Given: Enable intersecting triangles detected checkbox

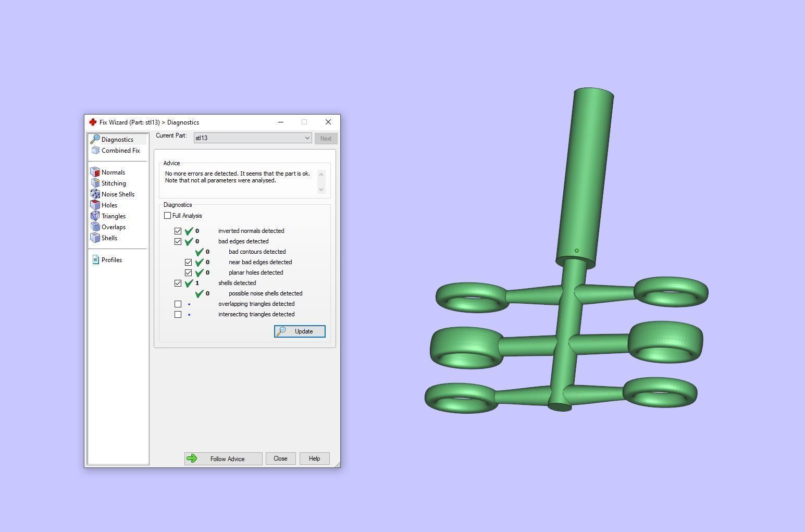Looking at the screenshot, I should 178,314.
